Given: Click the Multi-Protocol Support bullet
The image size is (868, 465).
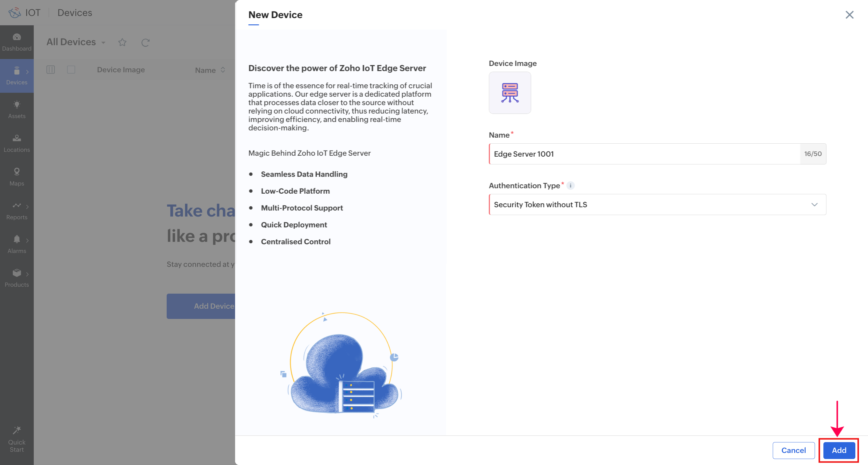Looking at the screenshot, I should [302, 208].
